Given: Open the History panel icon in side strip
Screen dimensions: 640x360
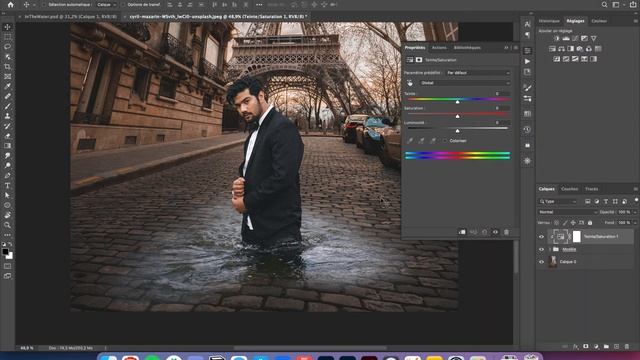Looking at the screenshot, I should [527, 130].
